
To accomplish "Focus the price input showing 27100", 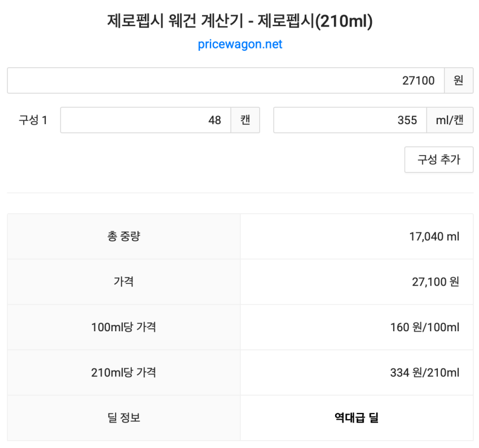I will [x=226, y=81].
